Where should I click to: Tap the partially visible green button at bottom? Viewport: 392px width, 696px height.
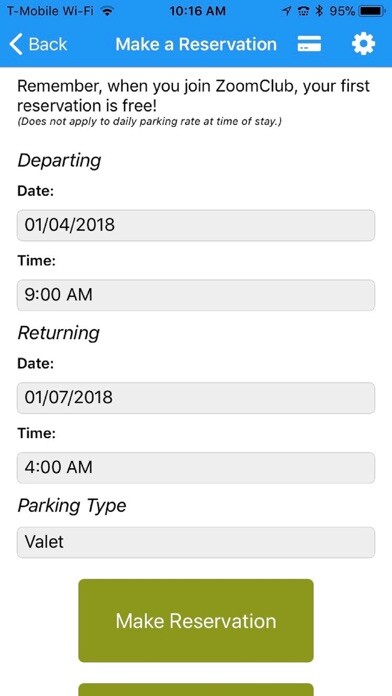click(x=196, y=690)
